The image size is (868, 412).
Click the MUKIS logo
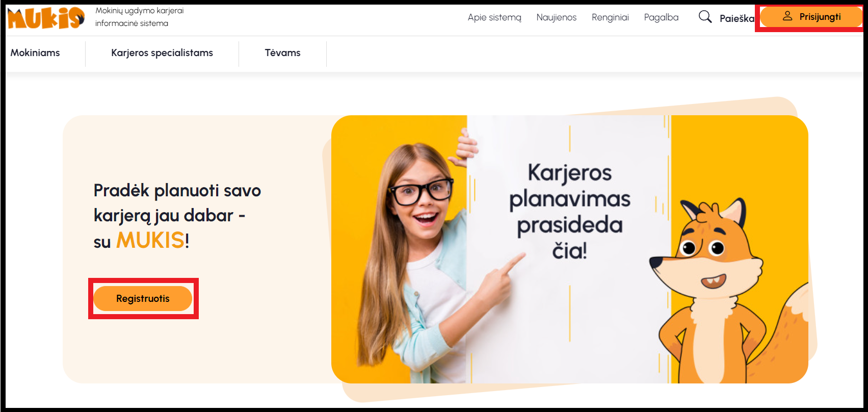click(46, 18)
